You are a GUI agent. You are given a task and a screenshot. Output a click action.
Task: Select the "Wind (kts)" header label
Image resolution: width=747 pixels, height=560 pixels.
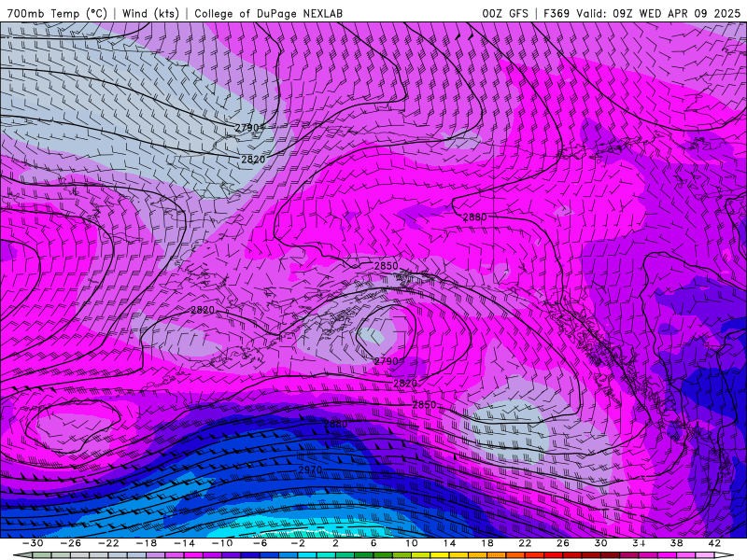tap(150, 13)
